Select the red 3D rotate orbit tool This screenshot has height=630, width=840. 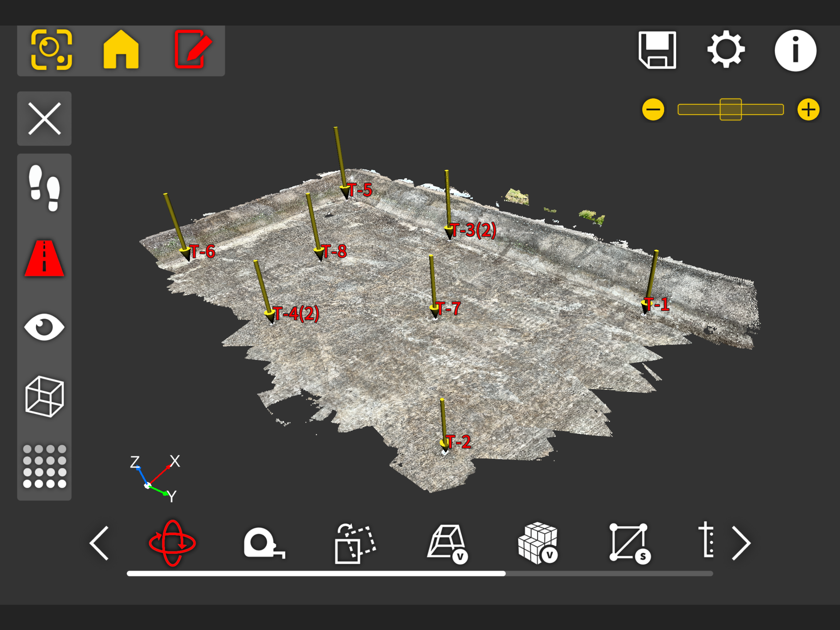[x=172, y=543]
